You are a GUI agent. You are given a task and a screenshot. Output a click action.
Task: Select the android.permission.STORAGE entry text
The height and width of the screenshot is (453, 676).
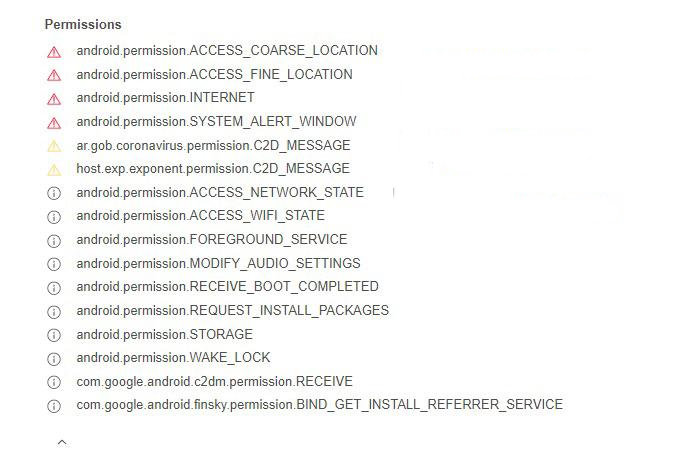164,334
